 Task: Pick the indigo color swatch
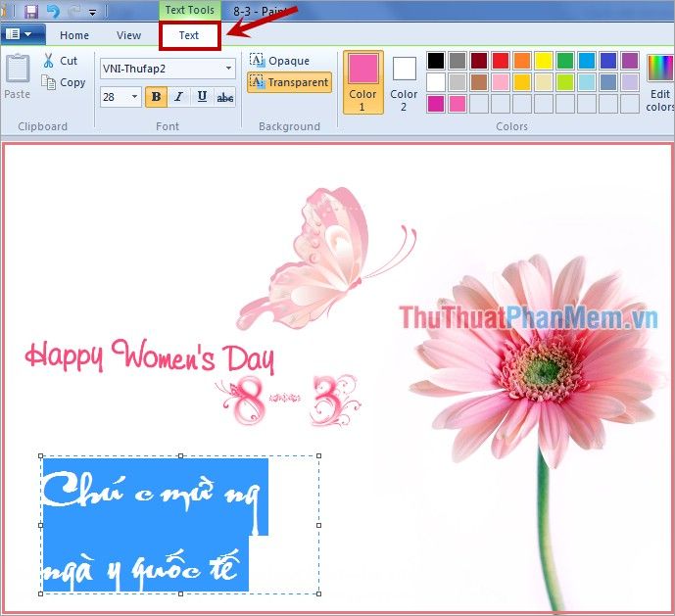pos(608,61)
